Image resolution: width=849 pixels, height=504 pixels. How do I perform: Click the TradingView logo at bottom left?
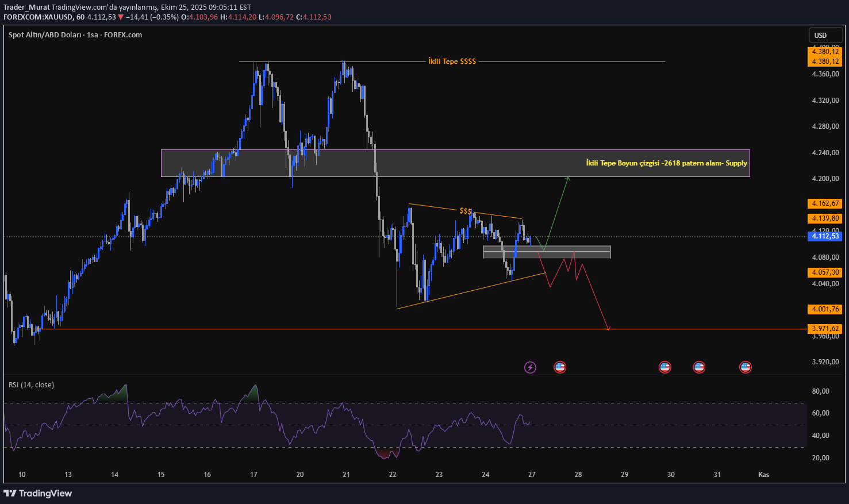39,493
